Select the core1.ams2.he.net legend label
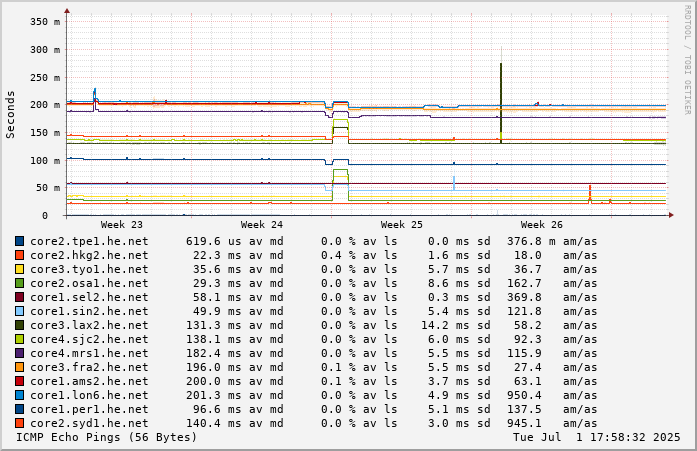Screen dimensions: 697x451 point(89,381)
